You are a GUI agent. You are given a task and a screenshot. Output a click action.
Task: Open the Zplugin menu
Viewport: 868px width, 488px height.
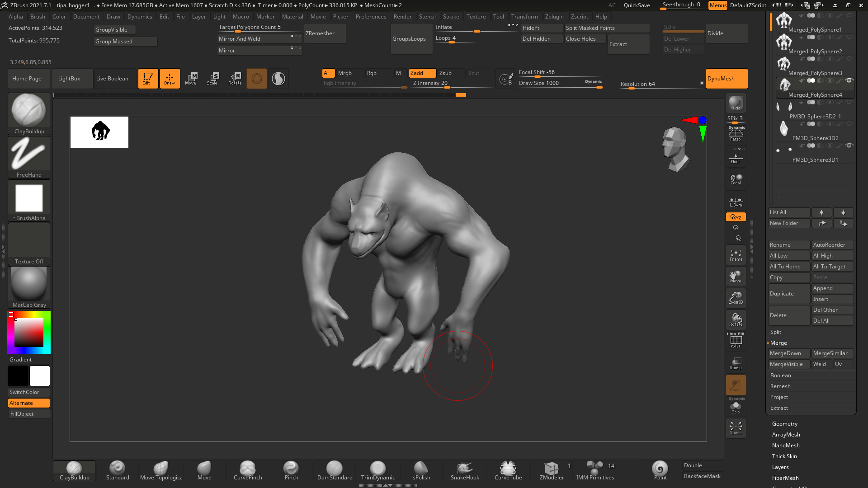[554, 17]
